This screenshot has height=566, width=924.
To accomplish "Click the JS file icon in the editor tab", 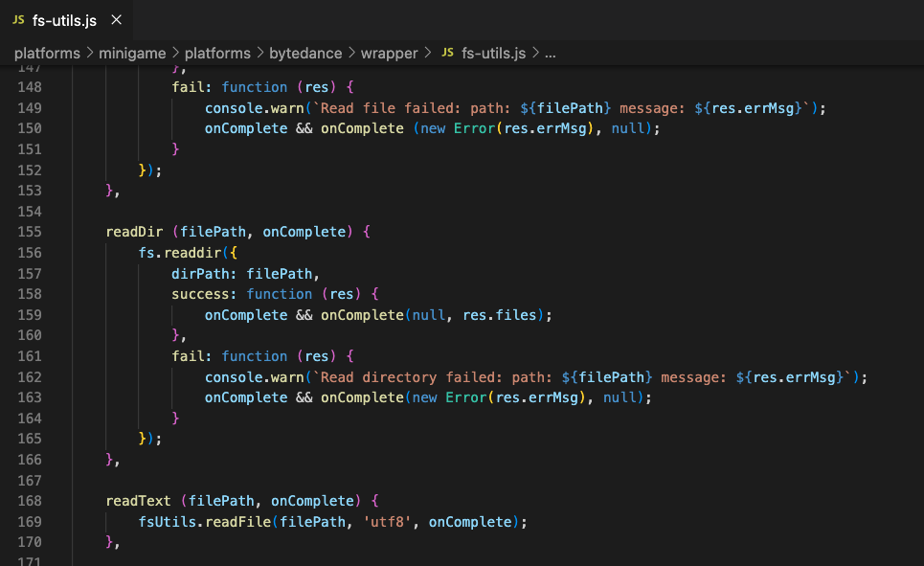I will tap(18, 20).
